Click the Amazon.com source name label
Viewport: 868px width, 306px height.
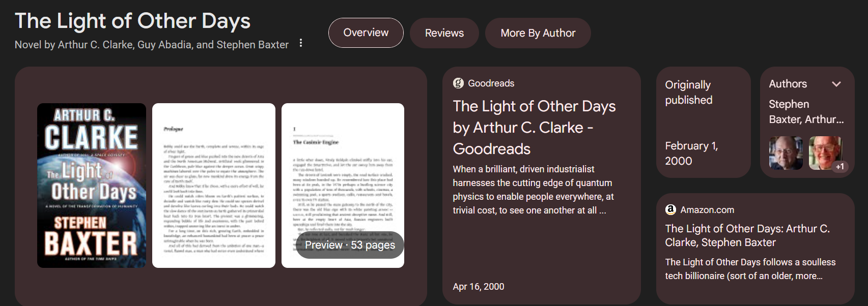(x=707, y=210)
